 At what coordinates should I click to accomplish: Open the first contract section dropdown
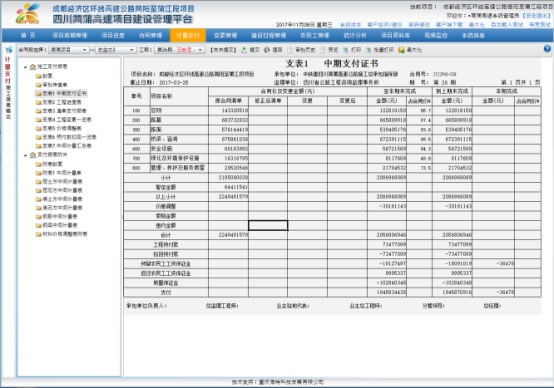(68, 50)
